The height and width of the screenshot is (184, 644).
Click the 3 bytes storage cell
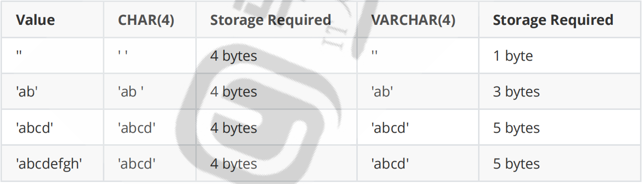click(x=516, y=92)
